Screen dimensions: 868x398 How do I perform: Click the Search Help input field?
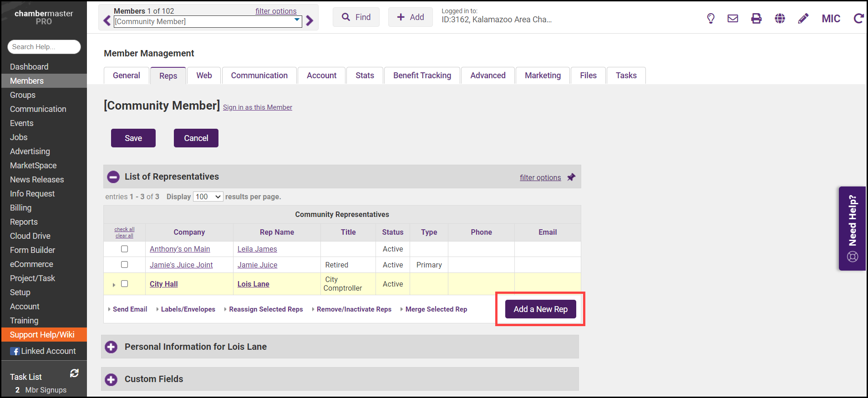click(44, 47)
